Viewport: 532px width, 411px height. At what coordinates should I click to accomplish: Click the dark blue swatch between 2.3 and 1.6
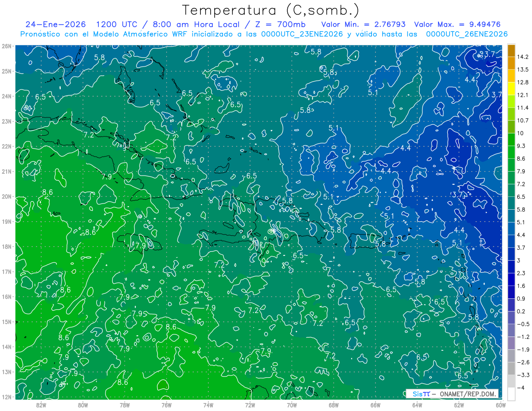511,279
